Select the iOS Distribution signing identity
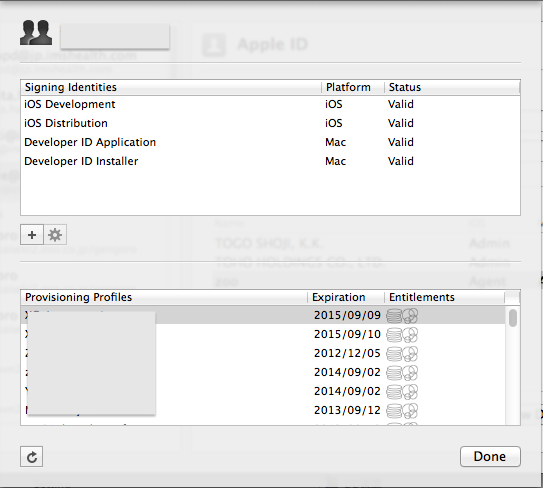 [270, 123]
